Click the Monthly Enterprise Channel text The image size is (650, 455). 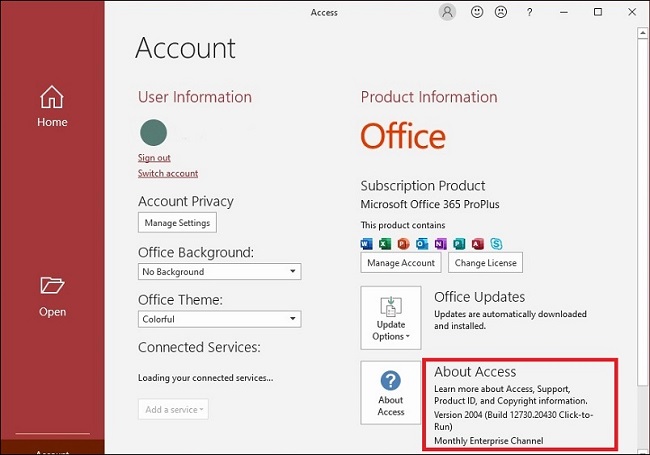[489, 441]
